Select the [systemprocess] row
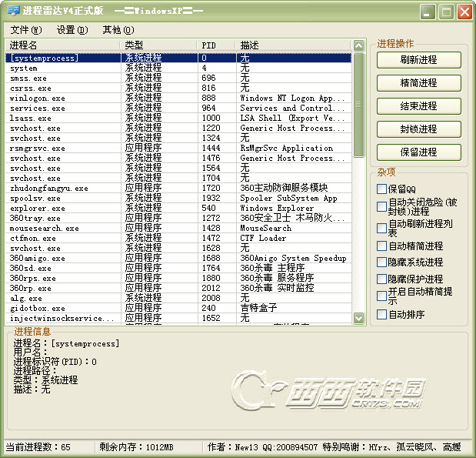Viewport: 476px width, 458px height. tap(178, 58)
